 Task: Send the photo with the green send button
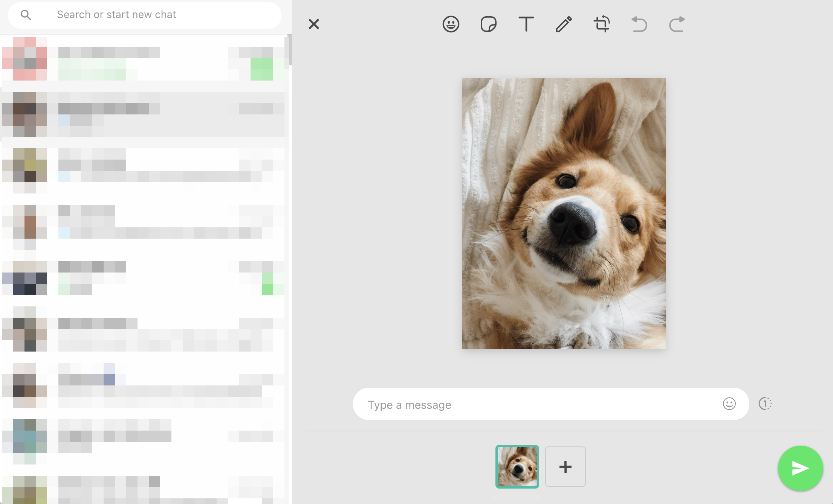click(x=800, y=468)
